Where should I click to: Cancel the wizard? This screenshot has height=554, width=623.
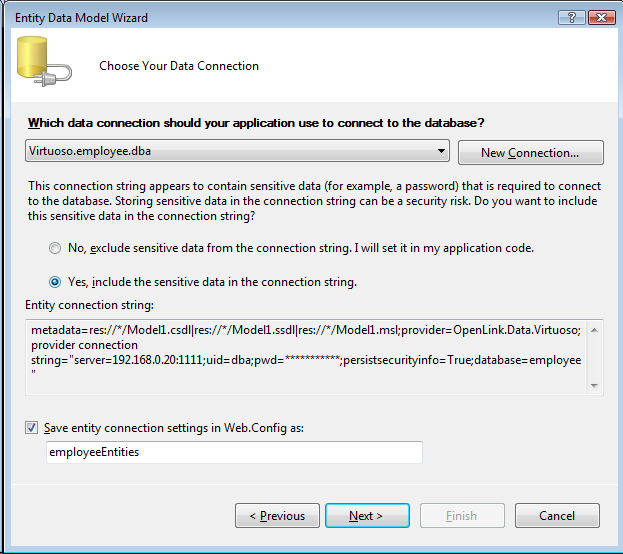pos(556,516)
